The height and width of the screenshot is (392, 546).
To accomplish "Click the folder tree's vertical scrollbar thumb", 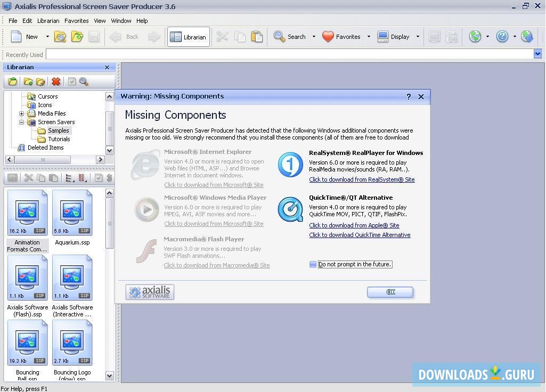I will [109, 128].
